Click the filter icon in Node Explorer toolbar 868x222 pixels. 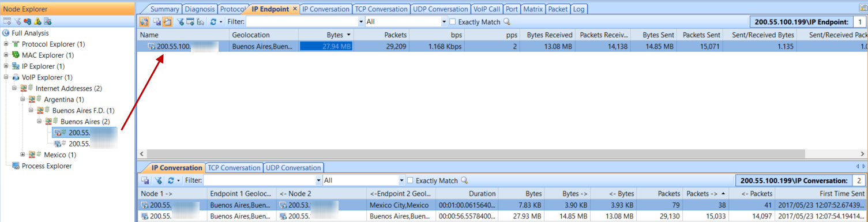click(17, 21)
